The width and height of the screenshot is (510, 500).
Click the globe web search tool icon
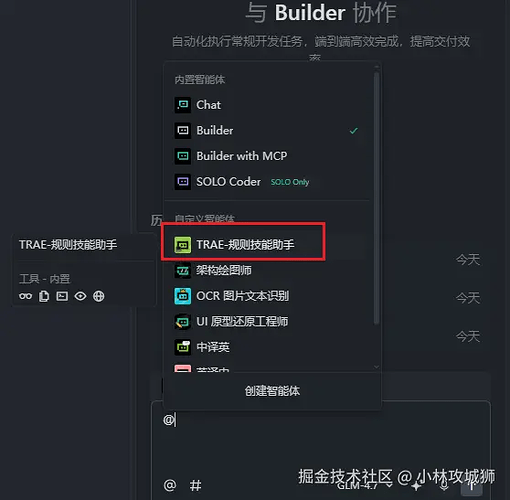pos(98,296)
